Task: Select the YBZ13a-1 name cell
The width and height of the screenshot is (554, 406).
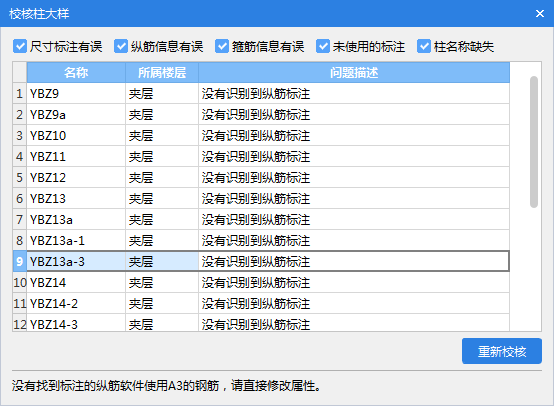Action: [x=76, y=241]
